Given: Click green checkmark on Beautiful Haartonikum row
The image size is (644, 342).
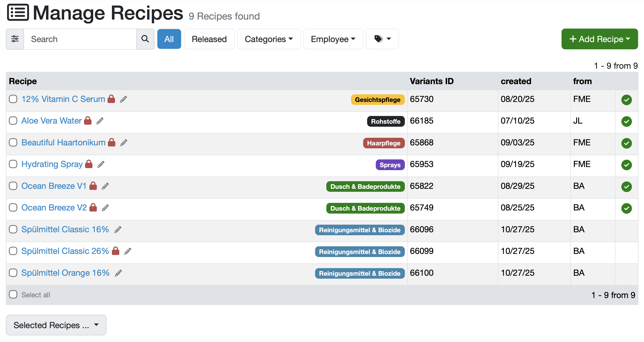Looking at the screenshot, I should 626,143.
